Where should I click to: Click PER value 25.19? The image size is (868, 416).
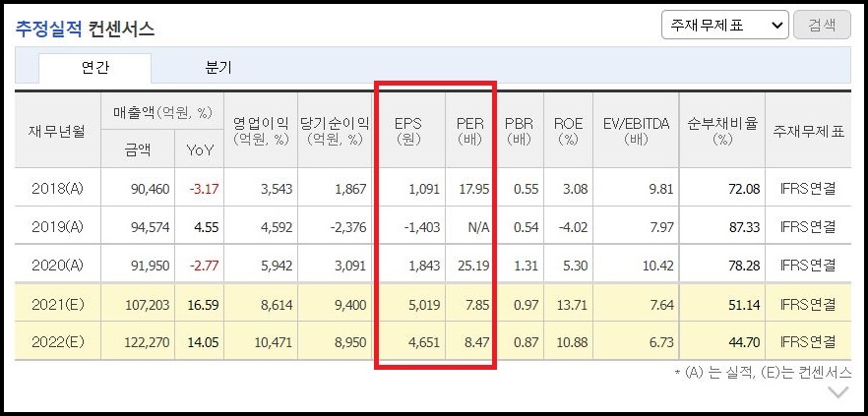[474, 267]
